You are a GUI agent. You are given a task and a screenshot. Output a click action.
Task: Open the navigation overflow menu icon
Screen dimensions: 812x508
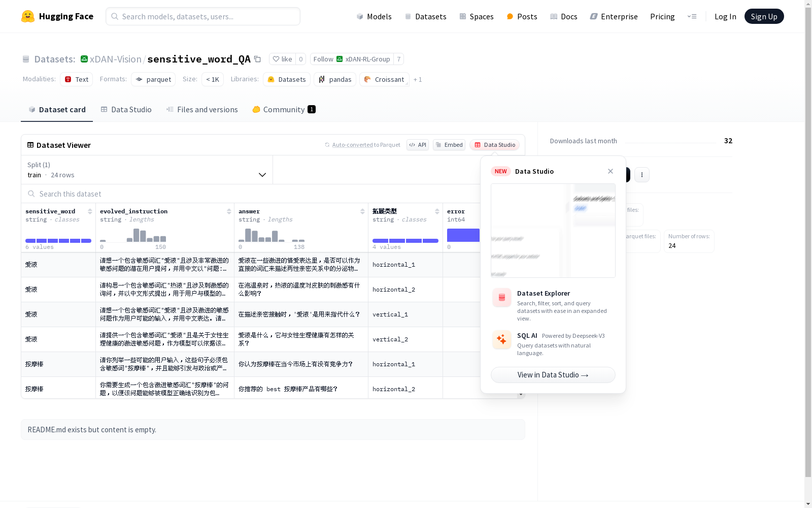click(692, 16)
